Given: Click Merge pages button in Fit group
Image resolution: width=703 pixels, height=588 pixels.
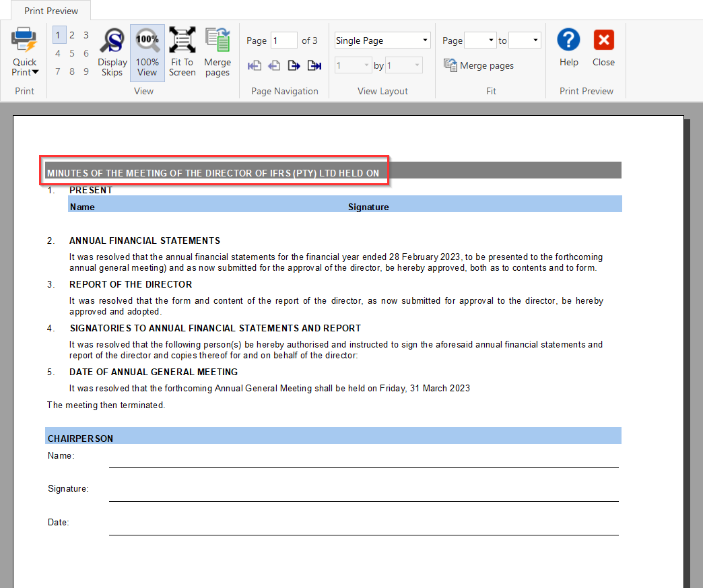Looking at the screenshot, I should click(479, 65).
